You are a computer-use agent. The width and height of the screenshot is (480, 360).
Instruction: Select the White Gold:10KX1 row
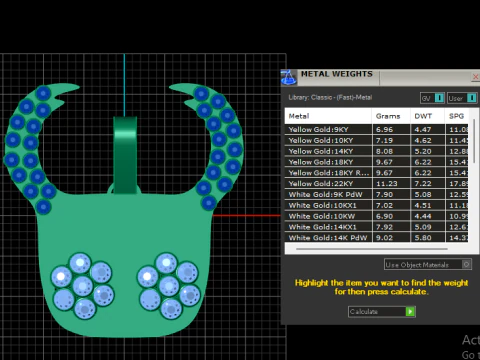(377, 205)
